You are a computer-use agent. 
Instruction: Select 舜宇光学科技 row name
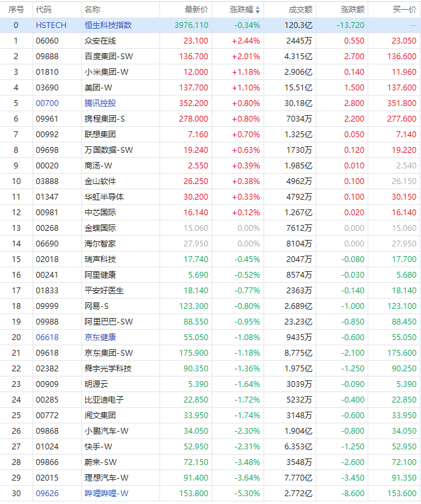108,368
